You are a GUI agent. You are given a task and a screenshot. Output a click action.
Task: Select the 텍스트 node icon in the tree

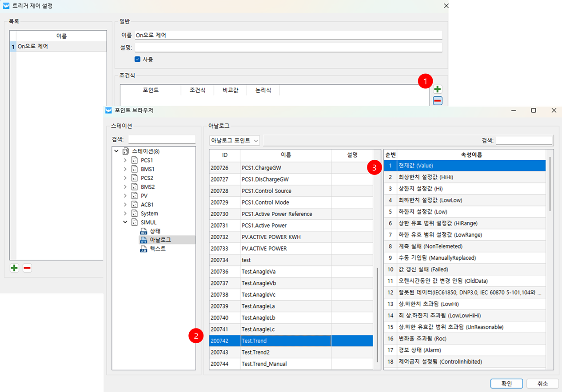(x=143, y=249)
